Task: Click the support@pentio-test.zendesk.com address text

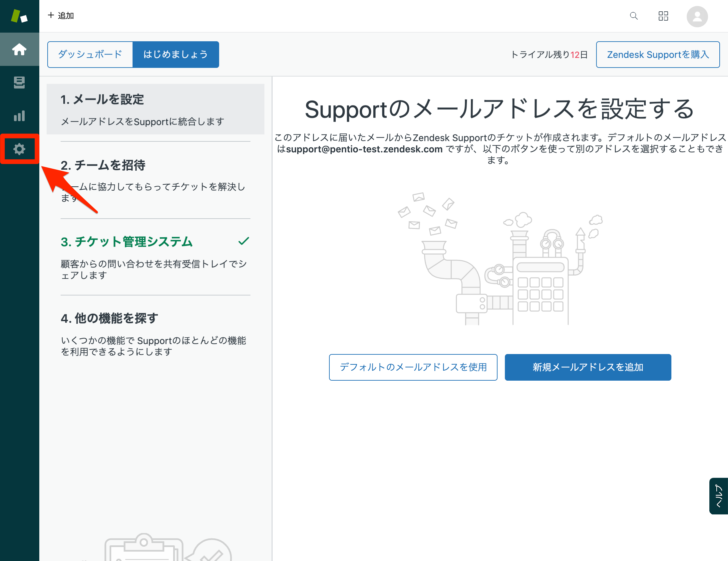Action: (364, 149)
